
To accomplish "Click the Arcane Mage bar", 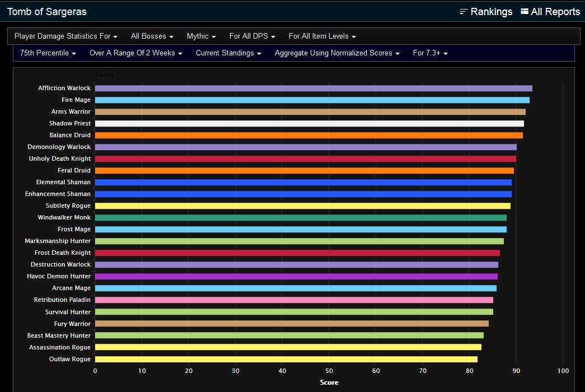I will (x=296, y=288).
